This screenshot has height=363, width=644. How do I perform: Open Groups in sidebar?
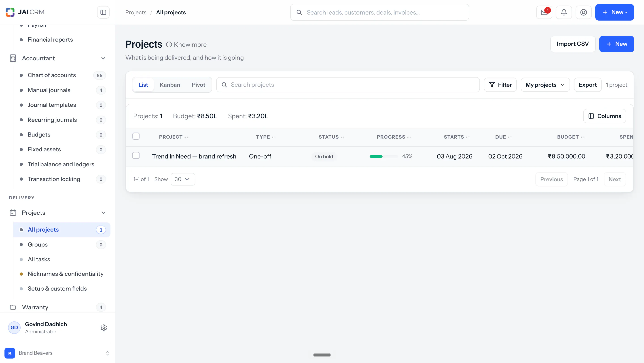(x=62, y=245)
